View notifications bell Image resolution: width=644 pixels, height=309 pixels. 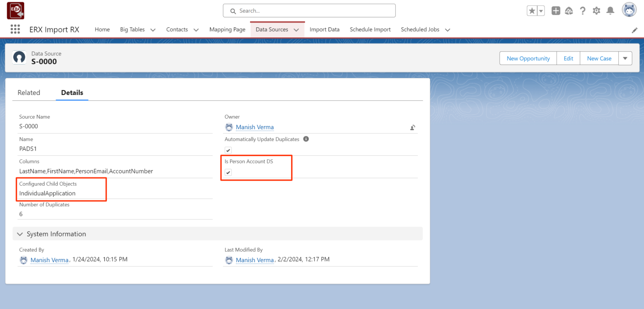610,11
